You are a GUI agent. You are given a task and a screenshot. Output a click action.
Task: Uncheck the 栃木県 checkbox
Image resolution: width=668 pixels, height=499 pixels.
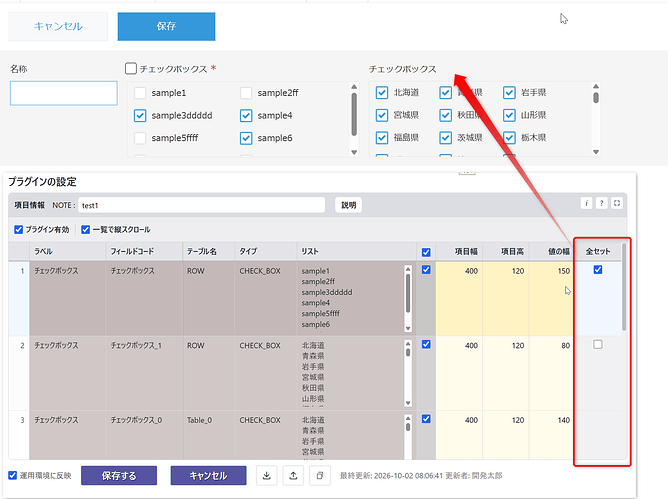pyautogui.click(x=509, y=138)
